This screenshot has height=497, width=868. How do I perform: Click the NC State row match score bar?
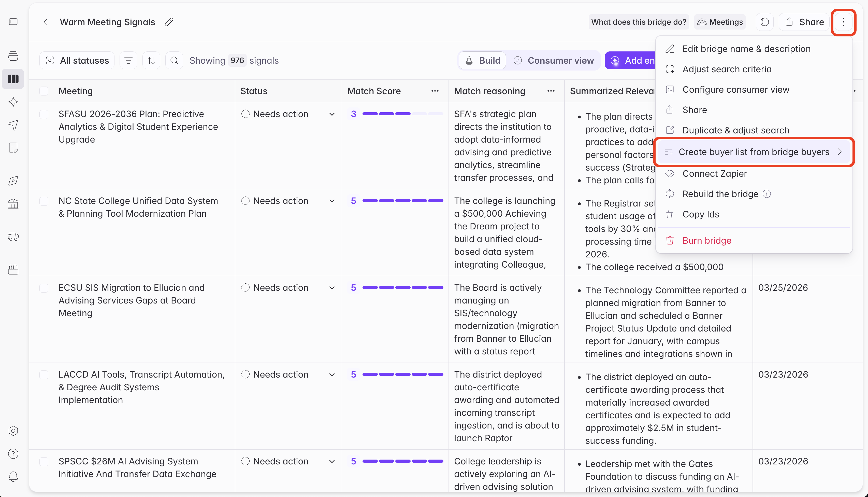coord(403,201)
